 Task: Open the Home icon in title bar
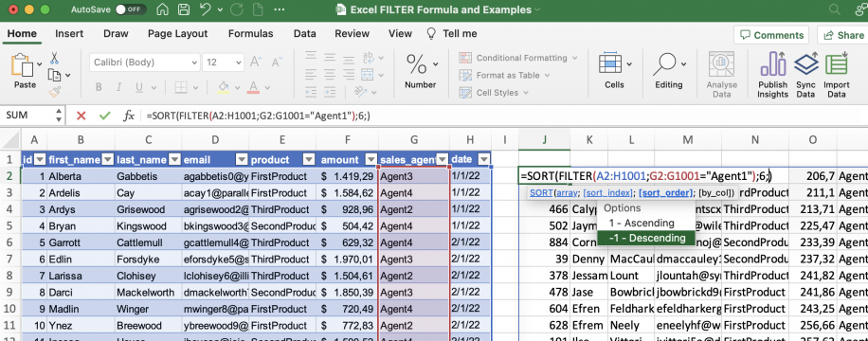tap(162, 9)
